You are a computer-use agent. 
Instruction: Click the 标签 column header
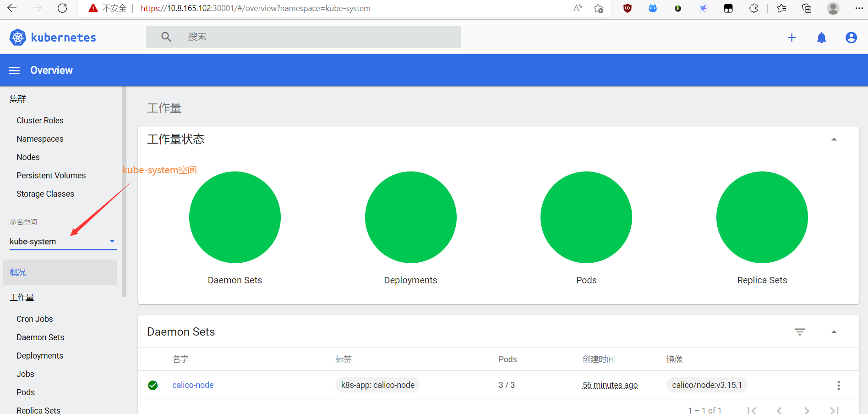click(344, 359)
